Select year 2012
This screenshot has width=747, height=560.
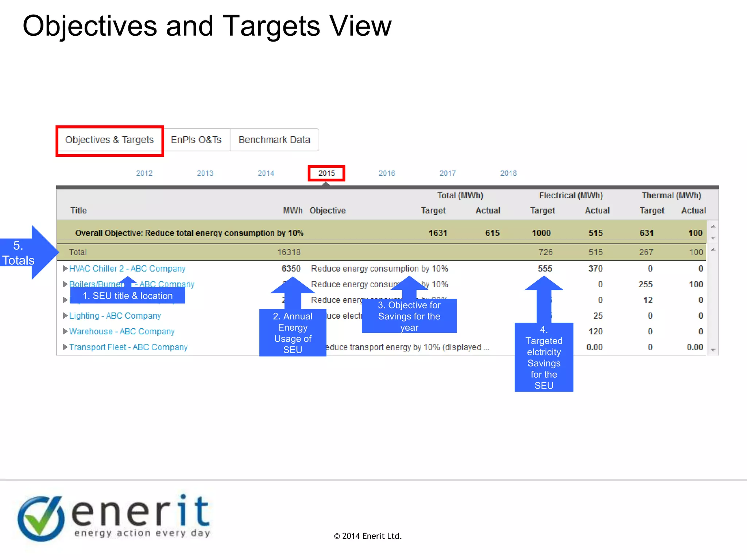[x=144, y=173]
